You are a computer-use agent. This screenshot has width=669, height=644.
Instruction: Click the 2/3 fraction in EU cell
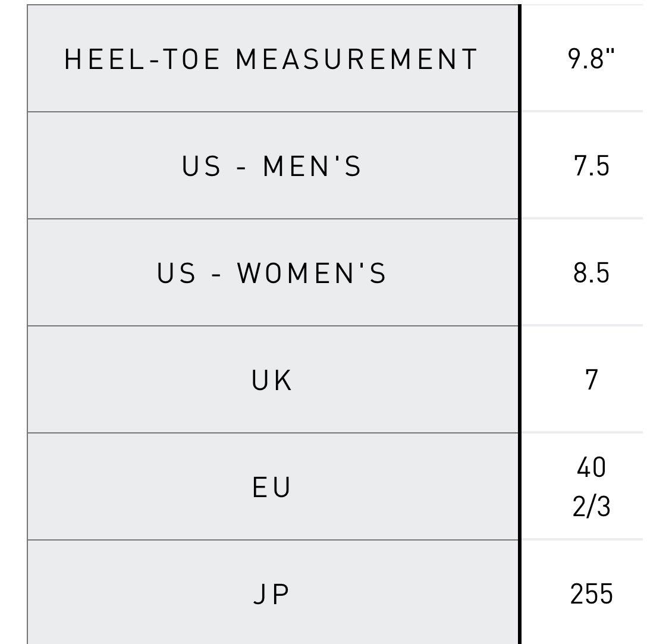tap(591, 506)
